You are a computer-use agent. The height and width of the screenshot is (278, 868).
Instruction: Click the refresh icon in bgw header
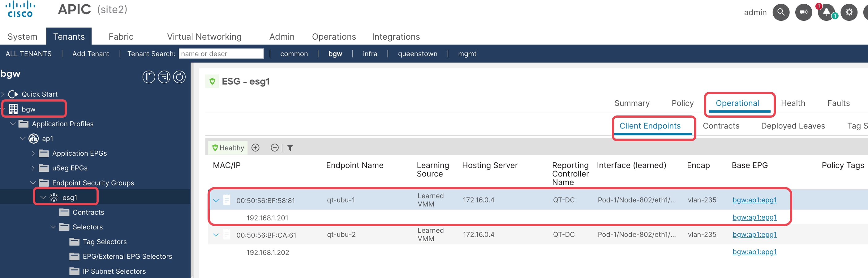pyautogui.click(x=179, y=77)
